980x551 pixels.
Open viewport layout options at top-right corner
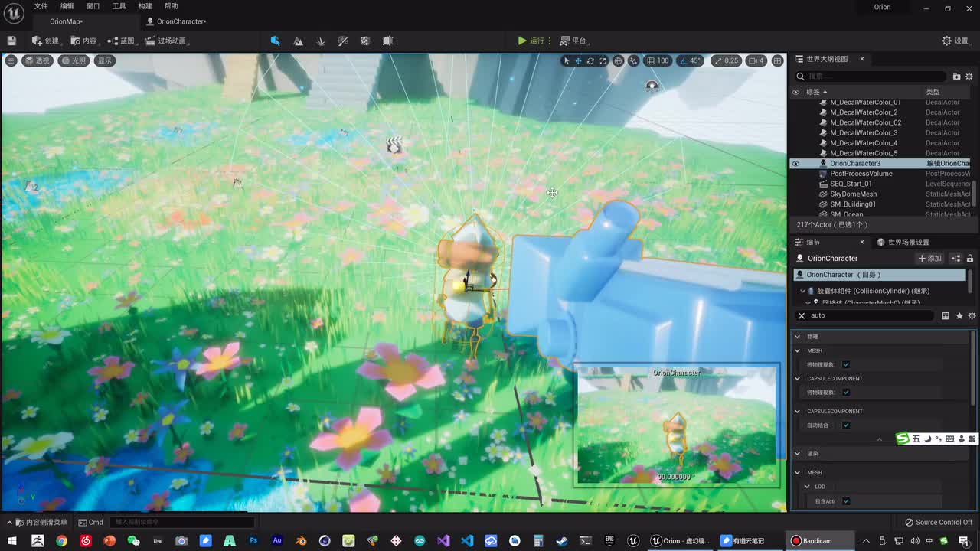777,60
